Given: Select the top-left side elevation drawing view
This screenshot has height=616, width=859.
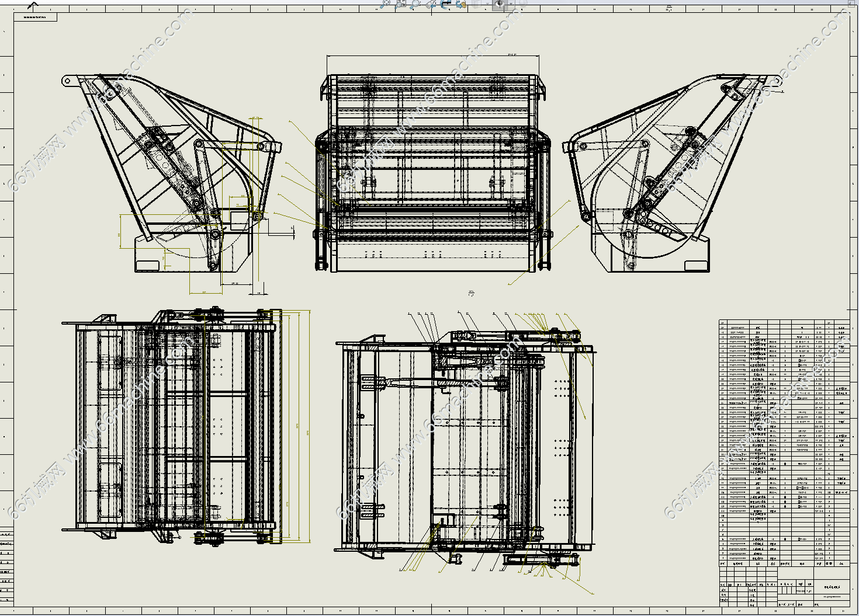Looking at the screenshot, I should (172, 175).
